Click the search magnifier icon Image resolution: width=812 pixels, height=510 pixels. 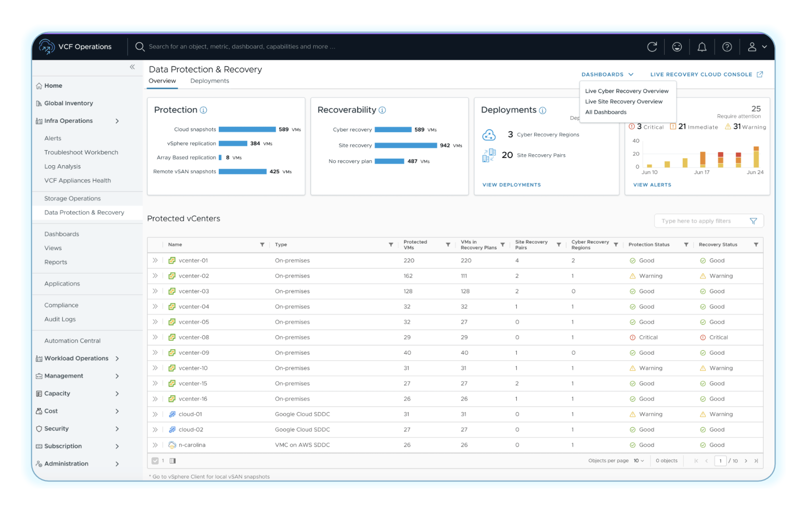(140, 46)
